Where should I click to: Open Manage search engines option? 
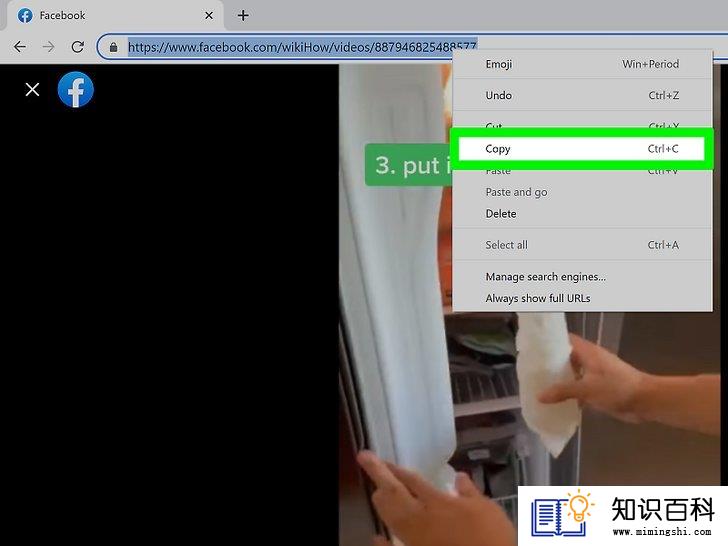point(582,277)
